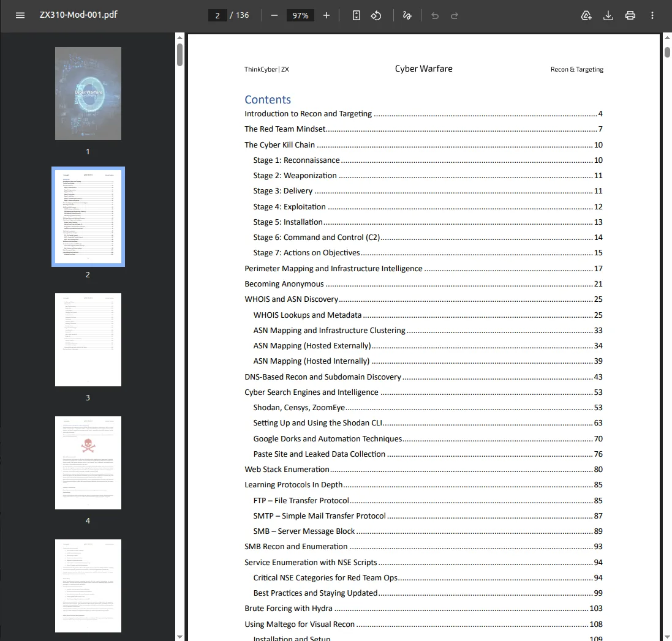The image size is (672, 641).
Task: Open Using Maltego for Visual Recon entry
Action: click(x=423, y=624)
